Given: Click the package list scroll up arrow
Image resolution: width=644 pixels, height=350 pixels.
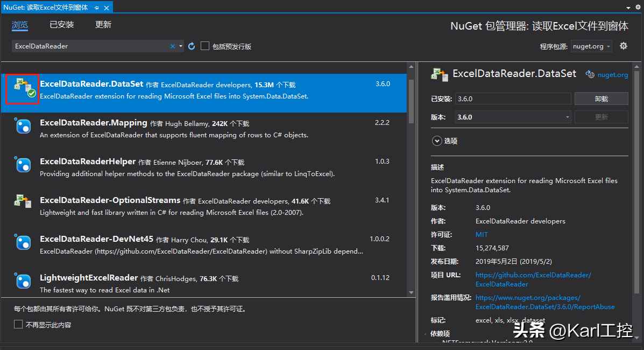Looking at the screenshot, I should pos(411,67).
